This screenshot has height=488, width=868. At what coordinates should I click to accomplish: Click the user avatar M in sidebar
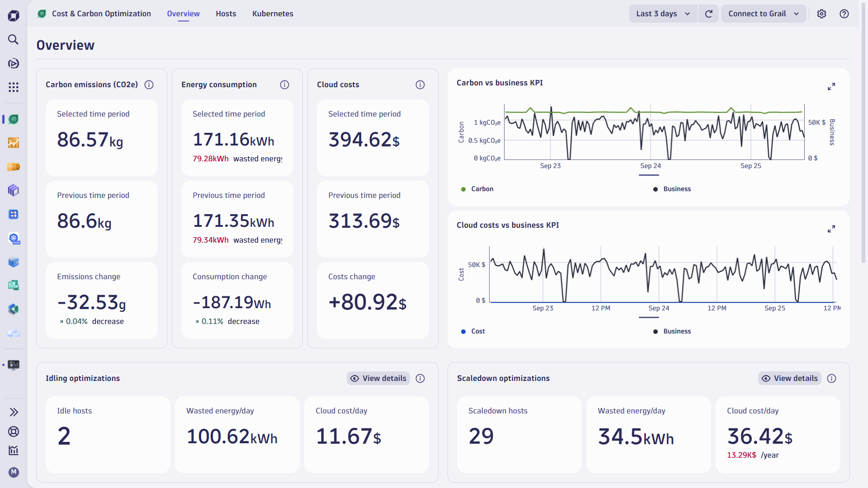coord(14,472)
